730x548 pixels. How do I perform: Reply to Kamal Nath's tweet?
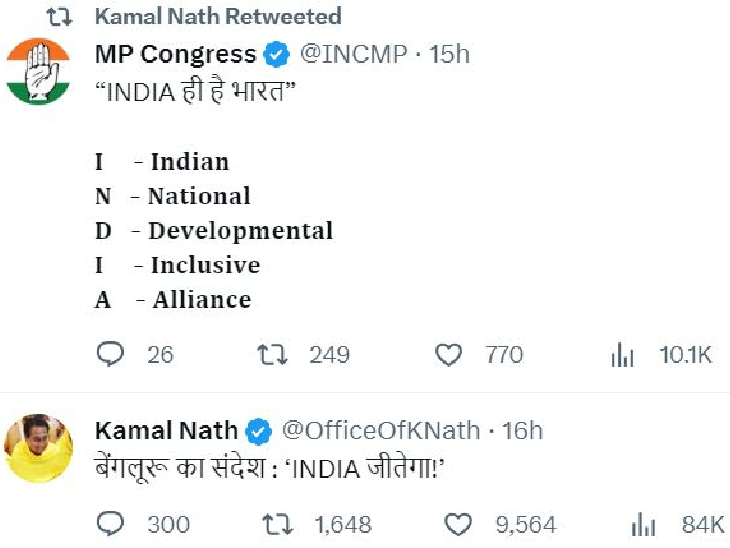tap(110, 524)
